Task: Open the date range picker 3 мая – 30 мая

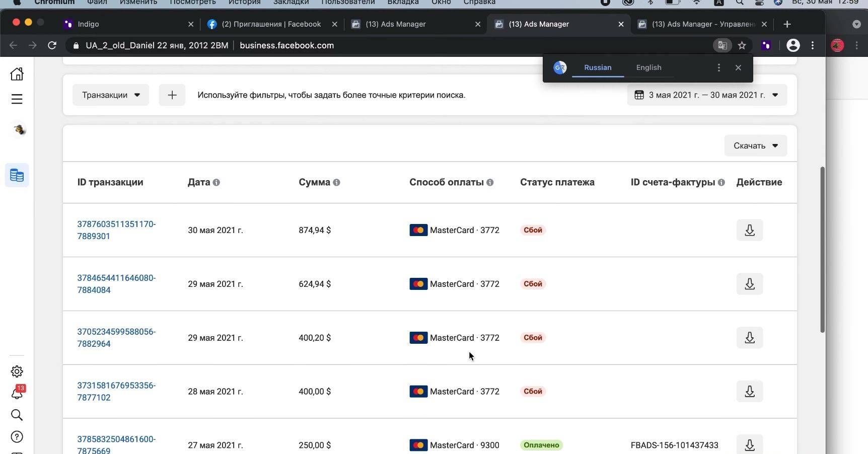Action: point(707,95)
